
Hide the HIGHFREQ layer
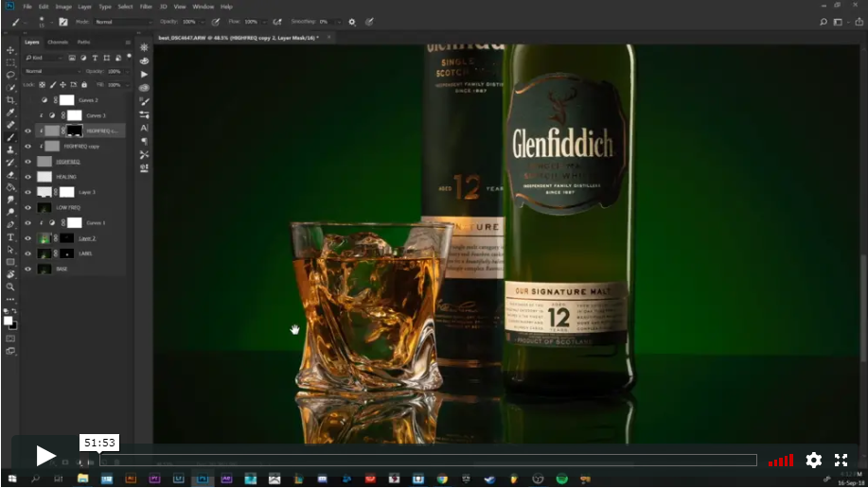(27, 162)
